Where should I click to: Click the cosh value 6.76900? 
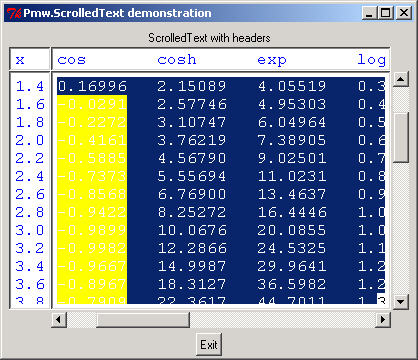coord(192,194)
